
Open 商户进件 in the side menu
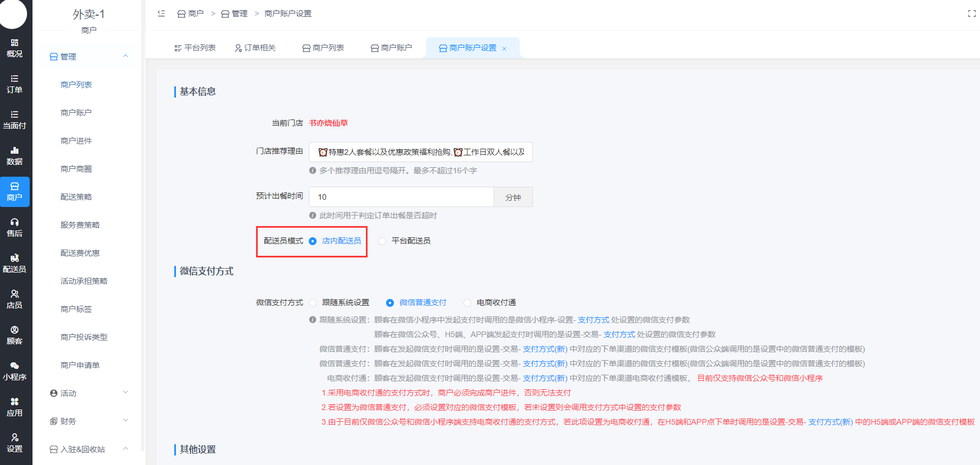coord(76,141)
